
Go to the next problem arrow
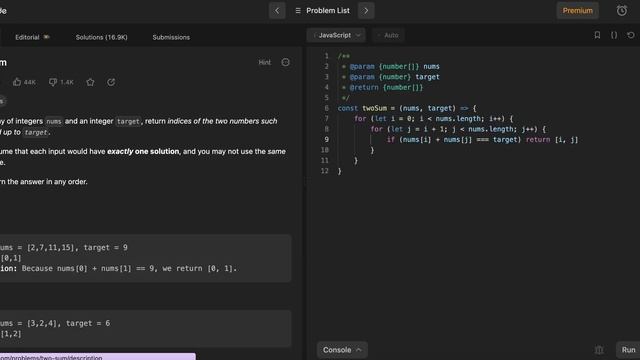366,11
